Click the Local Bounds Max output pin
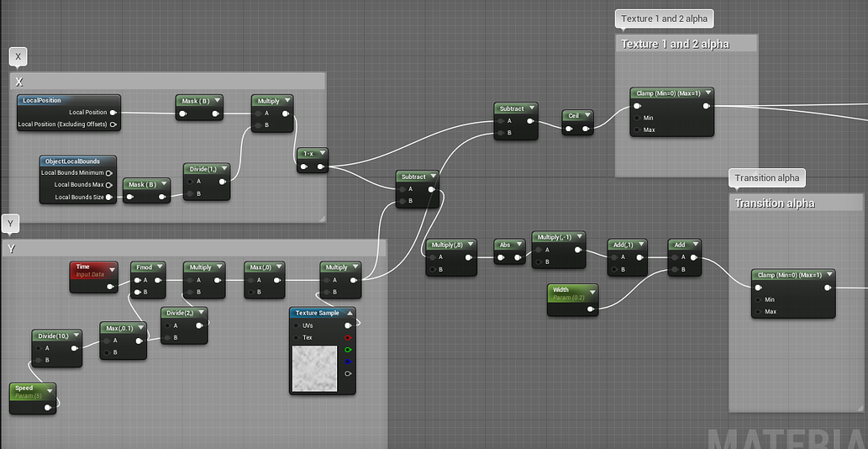Image resolution: width=868 pixels, height=449 pixels. [x=108, y=184]
